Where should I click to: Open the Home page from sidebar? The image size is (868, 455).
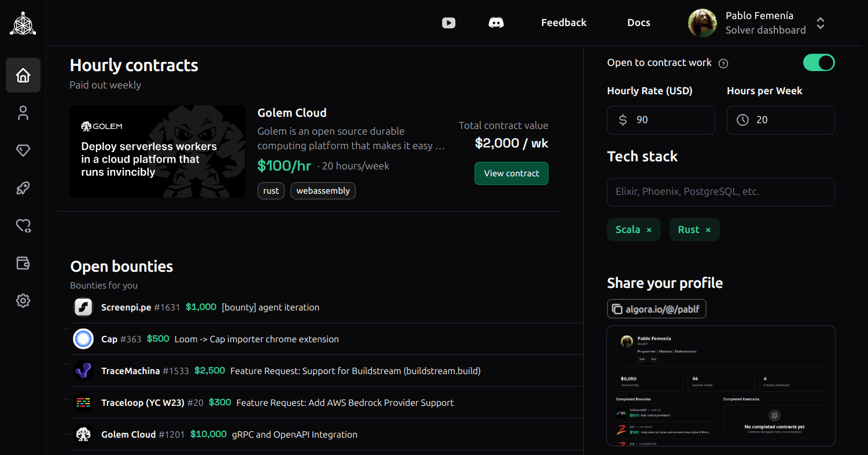point(23,75)
